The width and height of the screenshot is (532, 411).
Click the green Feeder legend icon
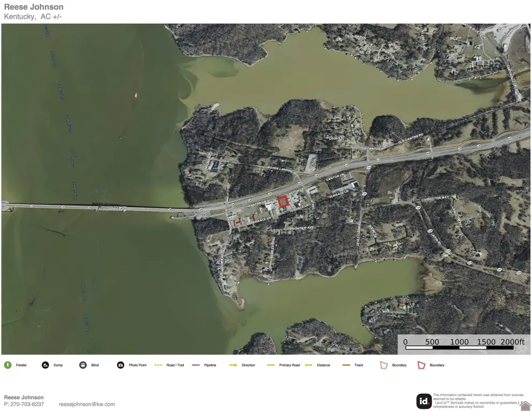pyautogui.click(x=8, y=365)
